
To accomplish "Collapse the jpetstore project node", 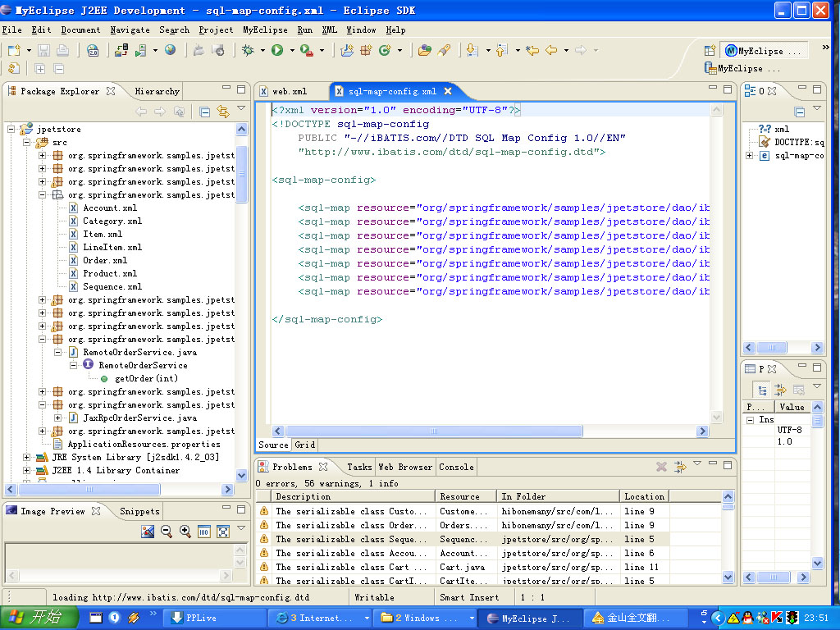I will point(11,129).
